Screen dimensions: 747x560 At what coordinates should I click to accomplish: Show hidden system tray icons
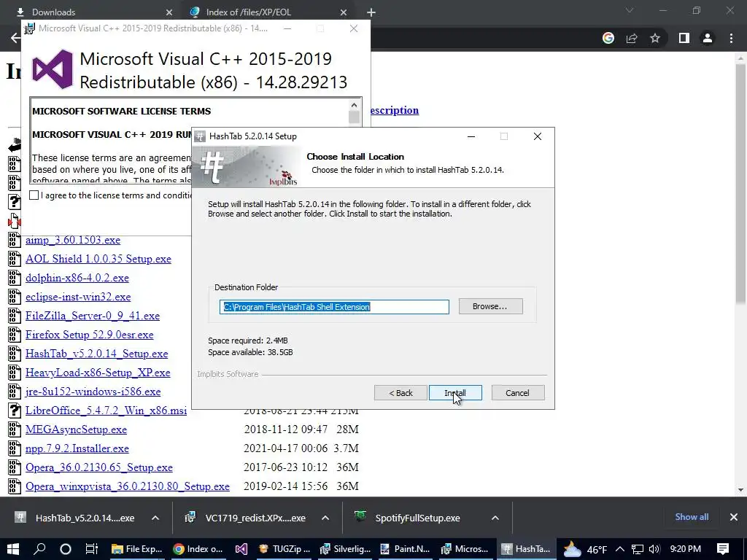coord(620,549)
